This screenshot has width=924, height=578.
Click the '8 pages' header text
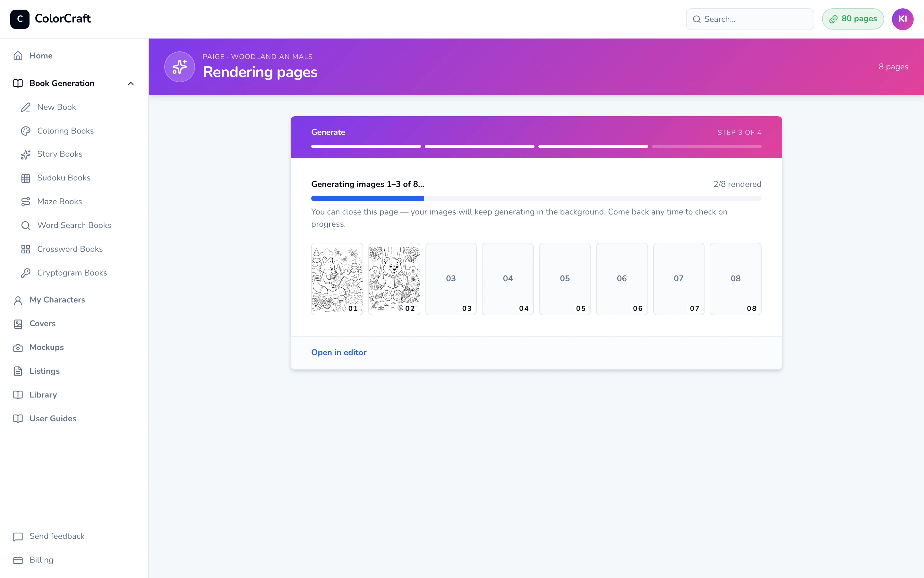pos(894,67)
